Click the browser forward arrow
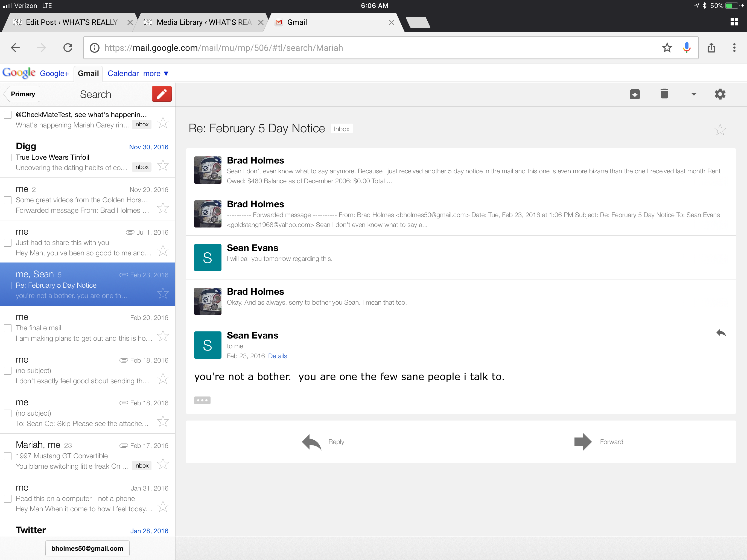 point(42,48)
